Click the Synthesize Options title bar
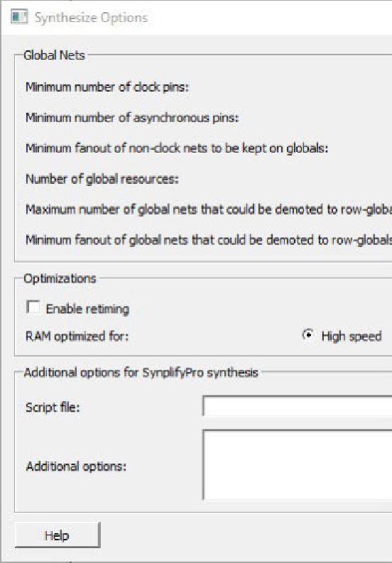The width and height of the screenshot is (392, 563). (197, 17)
